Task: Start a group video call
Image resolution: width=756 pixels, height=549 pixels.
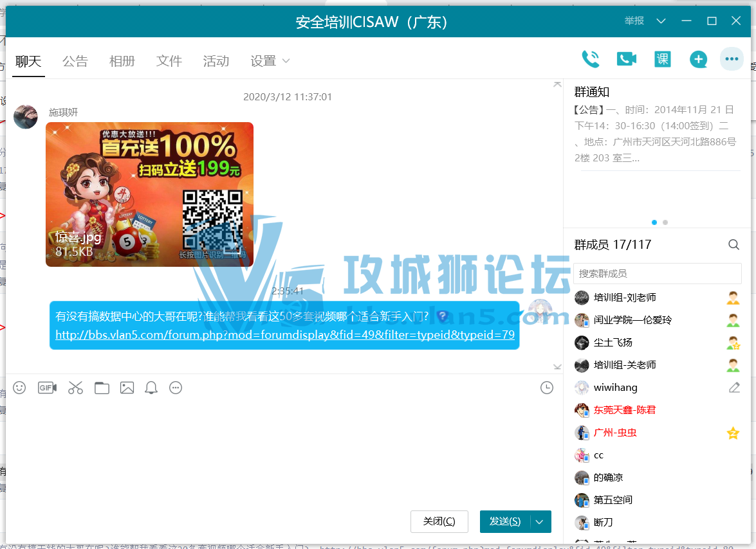Action: 626,59
